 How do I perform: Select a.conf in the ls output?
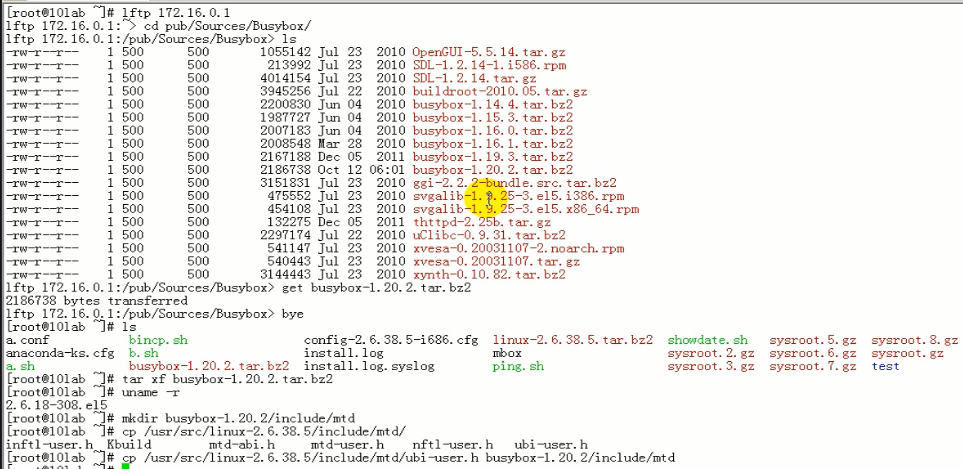click(x=28, y=340)
